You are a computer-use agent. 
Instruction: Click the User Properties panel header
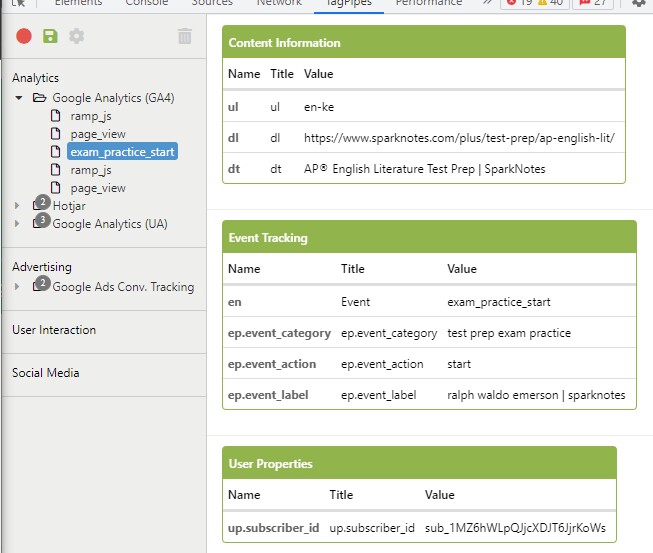419,463
